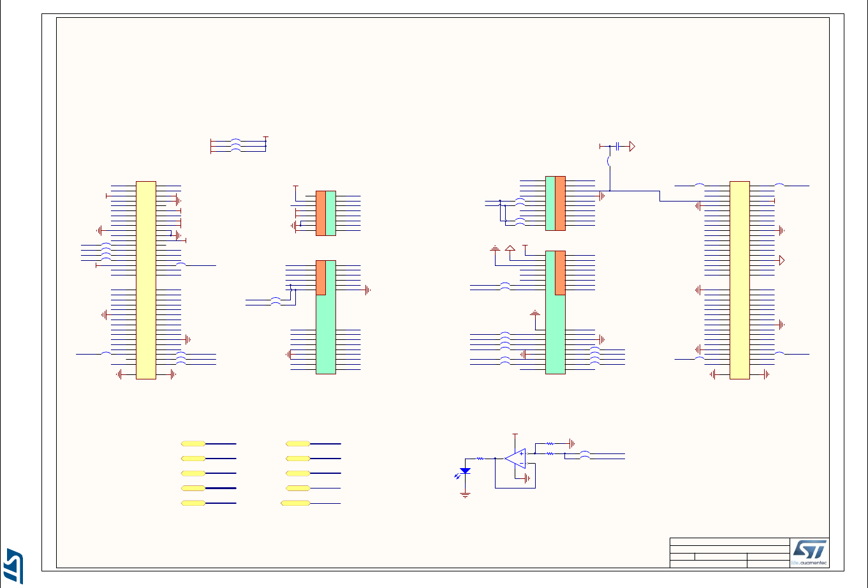The width and height of the screenshot is (868, 588).
Task: Click the 'life.augmented' text under the logo
Action: coord(809,563)
